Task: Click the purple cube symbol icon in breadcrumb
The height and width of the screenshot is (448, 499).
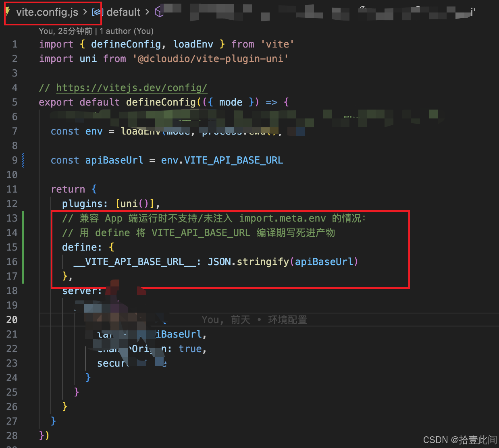Action: [159, 12]
